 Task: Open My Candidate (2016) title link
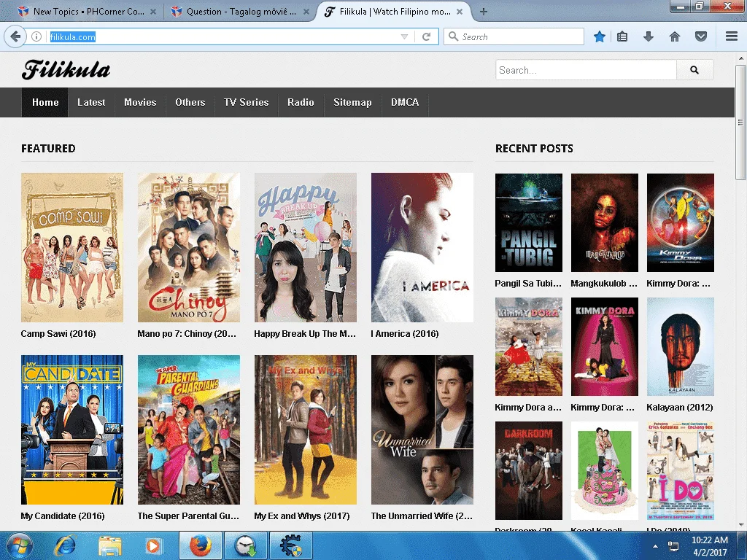coord(63,516)
